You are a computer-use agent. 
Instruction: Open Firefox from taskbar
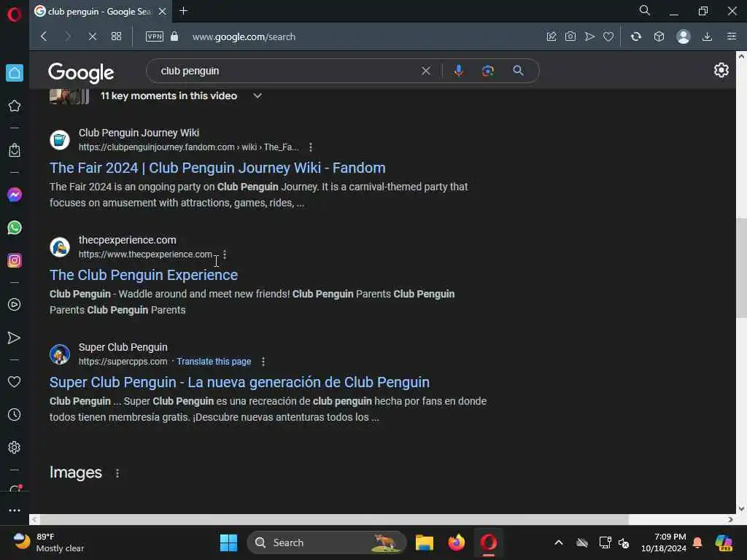[x=457, y=542]
